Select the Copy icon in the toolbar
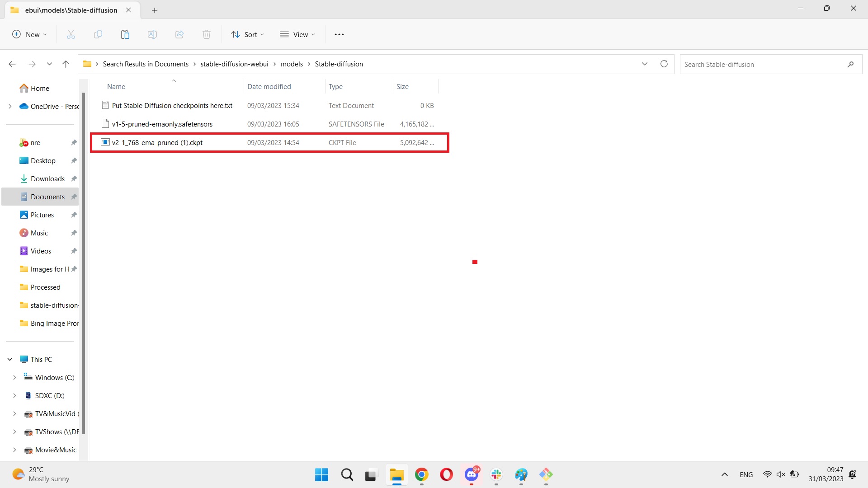The width and height of the screenshot is (868, 488). [98, 34]
